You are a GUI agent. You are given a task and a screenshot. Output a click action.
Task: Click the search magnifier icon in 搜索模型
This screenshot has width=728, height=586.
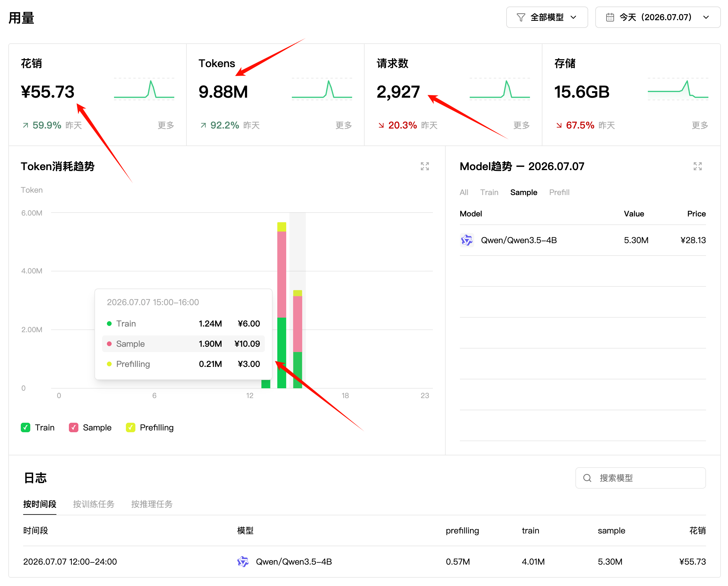tap(587, 478)
